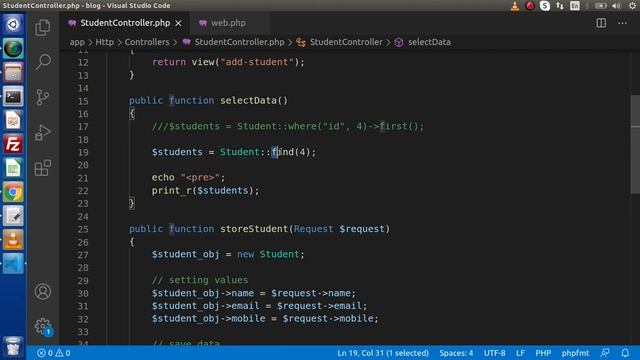The width and height of the screenshot is (640, 360).
Task: Click the app breadcrumb segment
Action: point(77,42)
